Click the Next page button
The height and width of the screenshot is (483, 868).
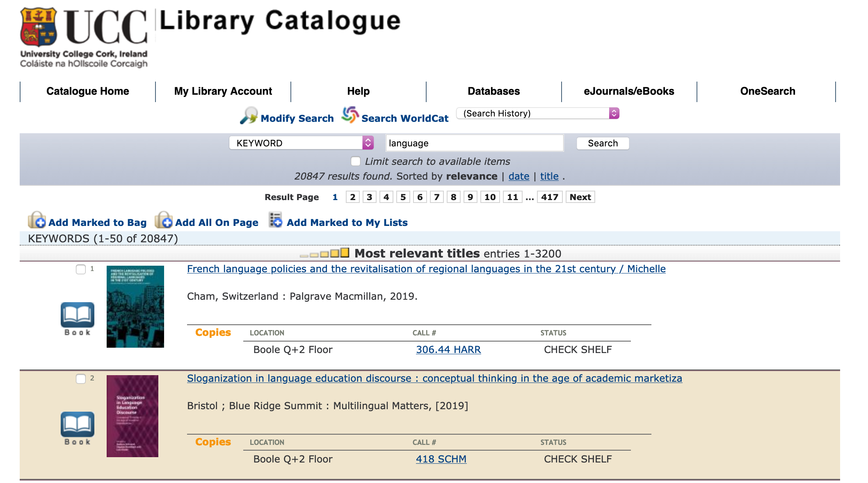[580, 197]
